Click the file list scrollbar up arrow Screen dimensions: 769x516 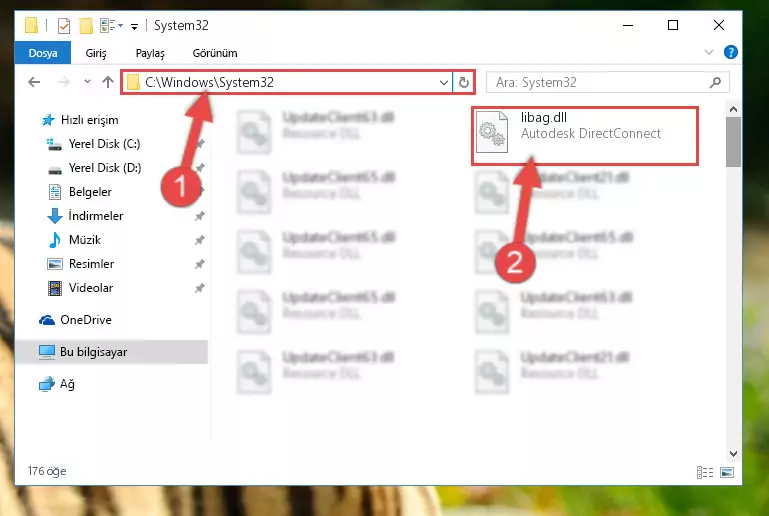pos(733,109)
